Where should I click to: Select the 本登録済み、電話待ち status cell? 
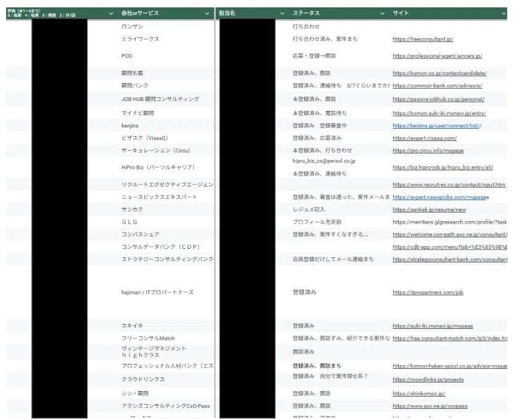319,113
